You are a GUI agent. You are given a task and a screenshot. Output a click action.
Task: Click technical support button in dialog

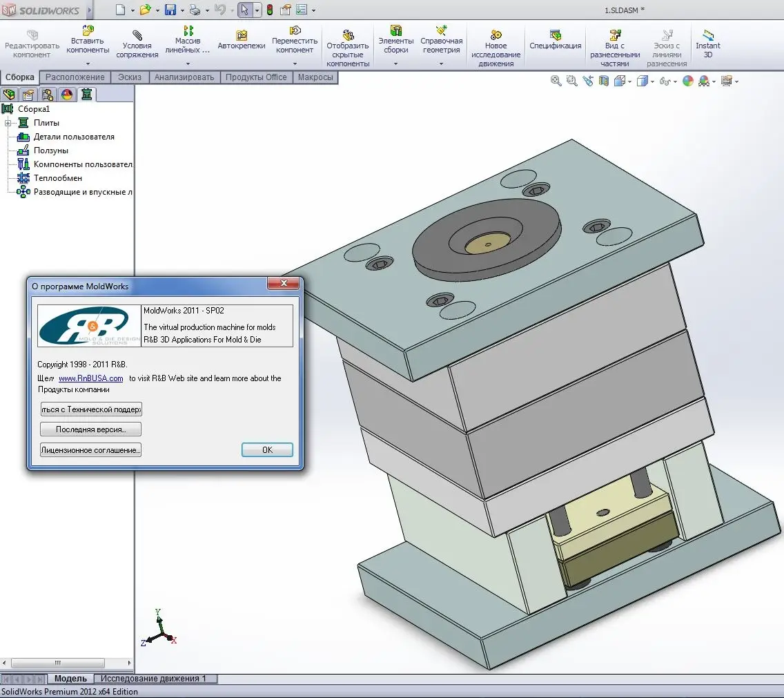90,409
